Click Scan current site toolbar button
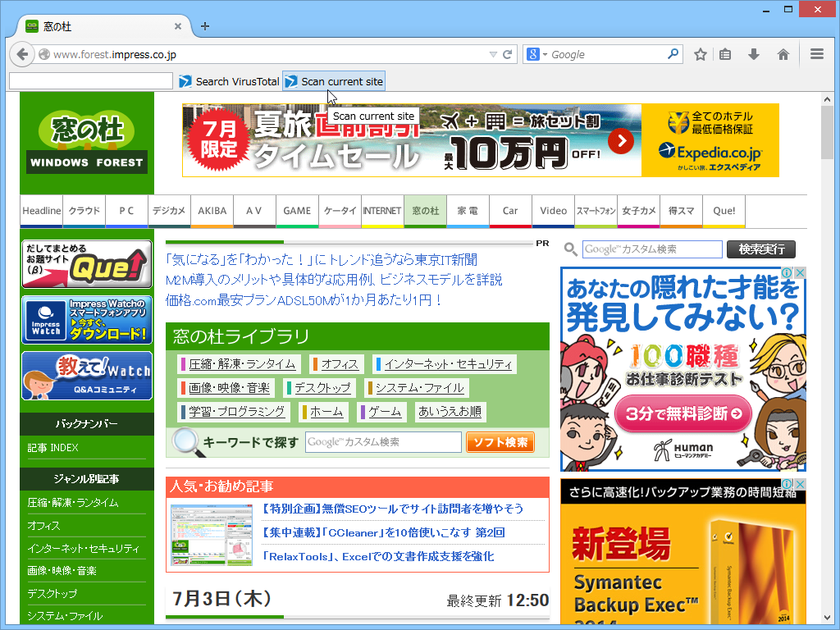The width and height of the screenshot is (840, 630). pos(334,81)
